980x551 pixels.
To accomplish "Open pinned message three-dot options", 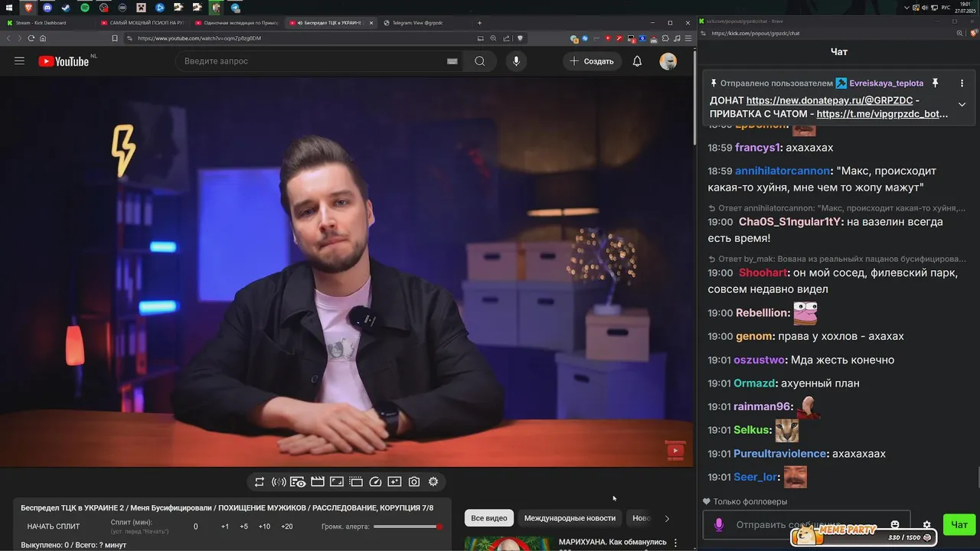I will [962, 83].
